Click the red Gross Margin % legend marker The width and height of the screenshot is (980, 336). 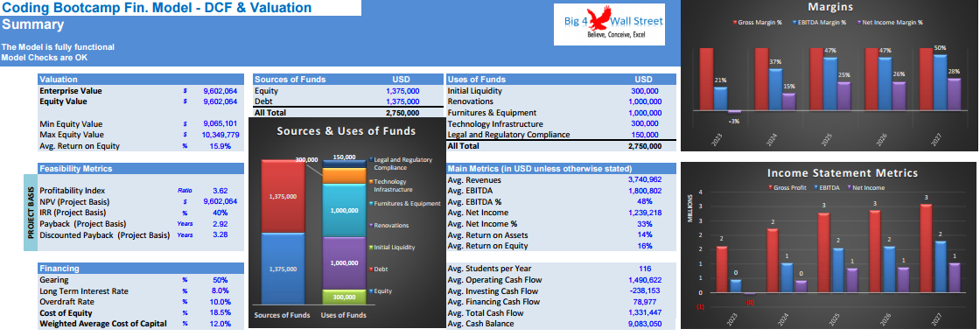click(736, 22)
